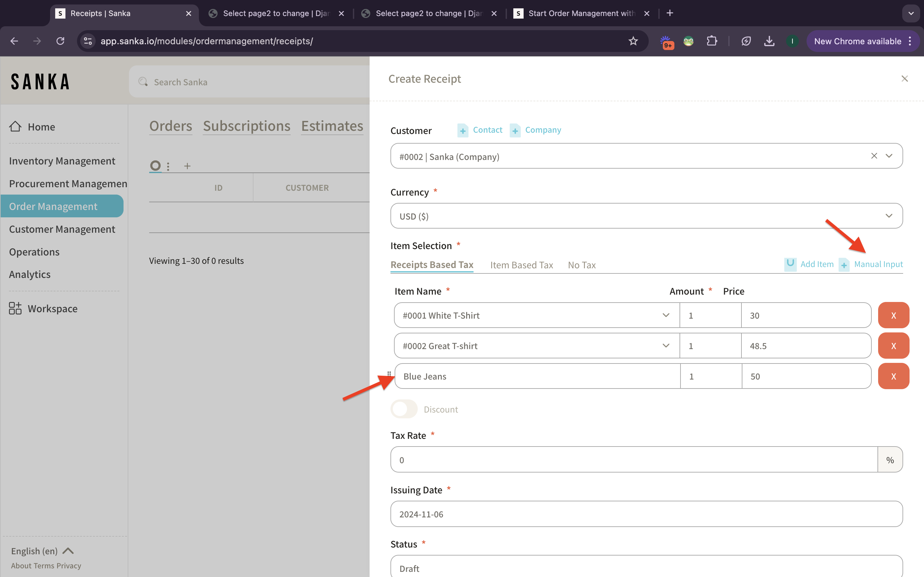This screenshot has width=924, height=577.
Task: Click the Tax Rate input field
Action: coord(634,460)
